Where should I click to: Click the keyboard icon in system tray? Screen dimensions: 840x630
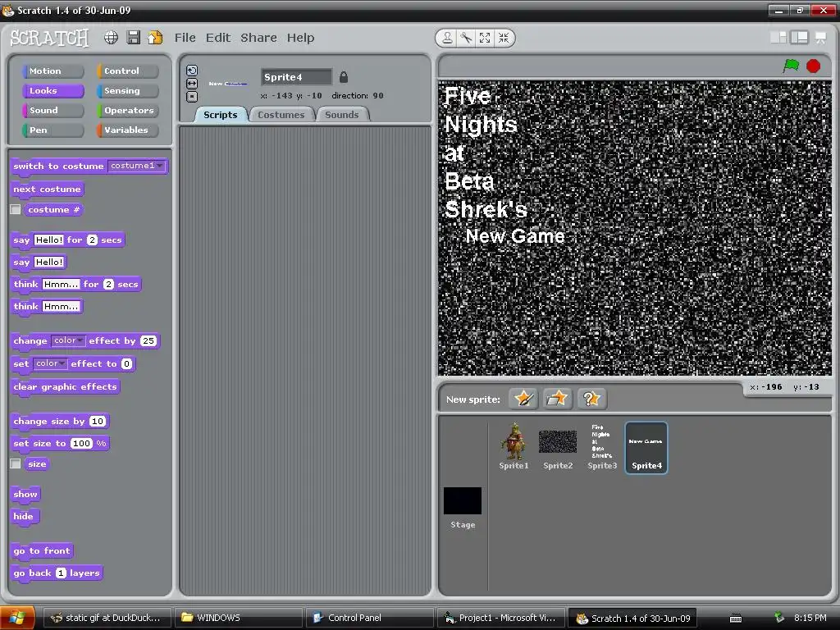tap(736, 619)
